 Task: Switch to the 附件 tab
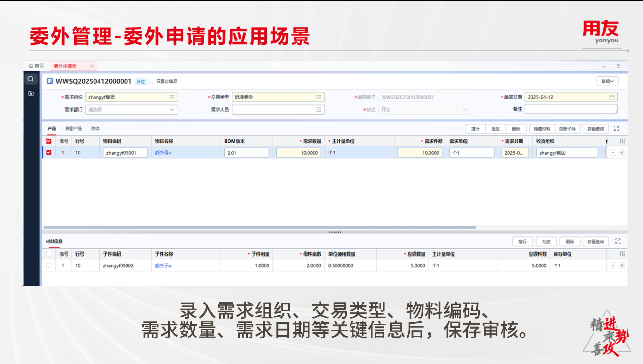(x=95, y=129)
